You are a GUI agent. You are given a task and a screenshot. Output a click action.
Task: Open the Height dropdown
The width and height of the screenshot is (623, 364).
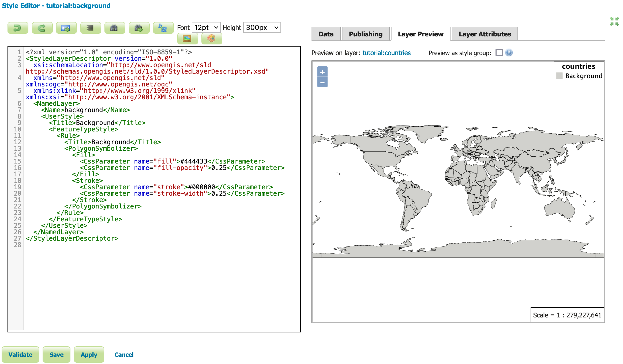tap(262, 27)
